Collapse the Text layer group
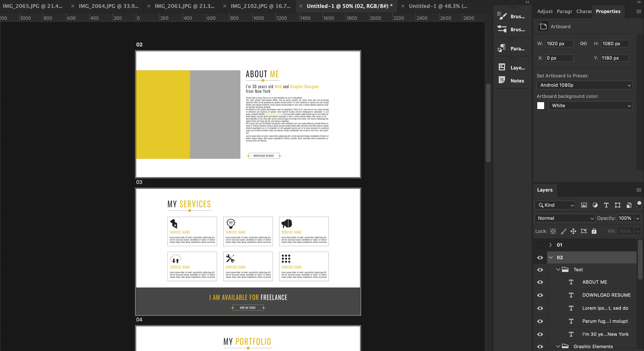The height and width of the screenshot is (351, 644). point(558,269)
